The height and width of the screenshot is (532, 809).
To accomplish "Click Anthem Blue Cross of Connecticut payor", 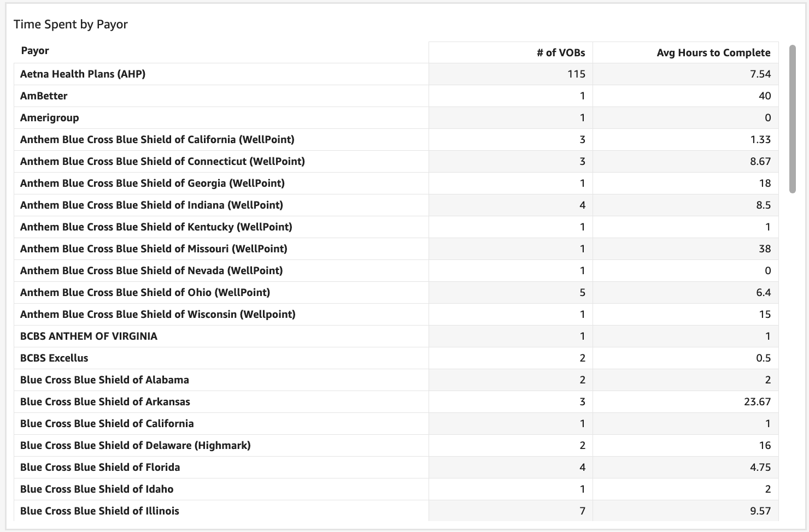I will [162, 161].
